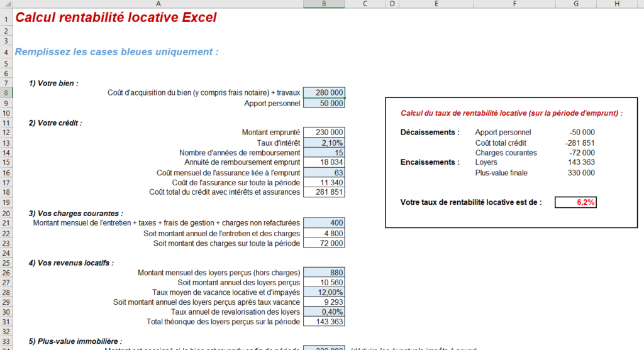
Task: Click insurance total value 11 340
Action: tap(324, 183)
